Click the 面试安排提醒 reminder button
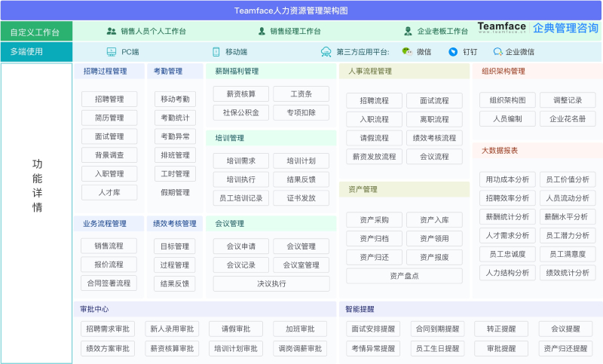Screen dimensions: 603x364 (375, 329)
